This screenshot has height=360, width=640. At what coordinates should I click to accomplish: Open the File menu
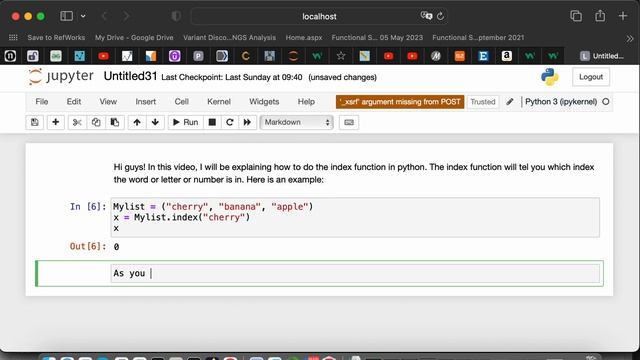[42, 102]
